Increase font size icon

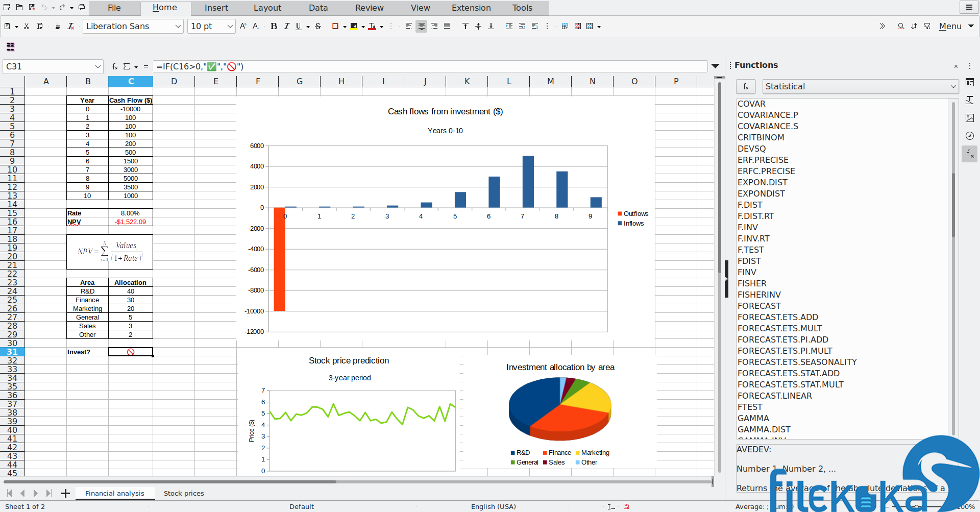coord(243,26)
